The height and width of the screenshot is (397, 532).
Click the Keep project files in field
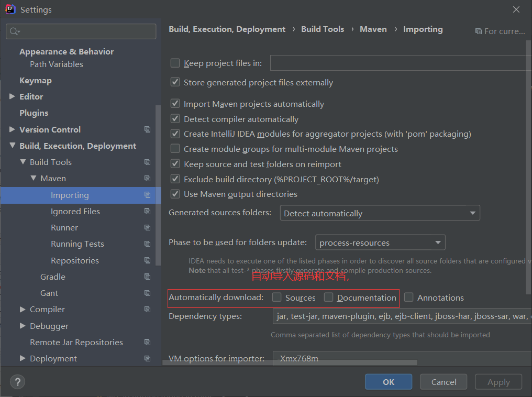pyautogui.click(x=401, y=63)
